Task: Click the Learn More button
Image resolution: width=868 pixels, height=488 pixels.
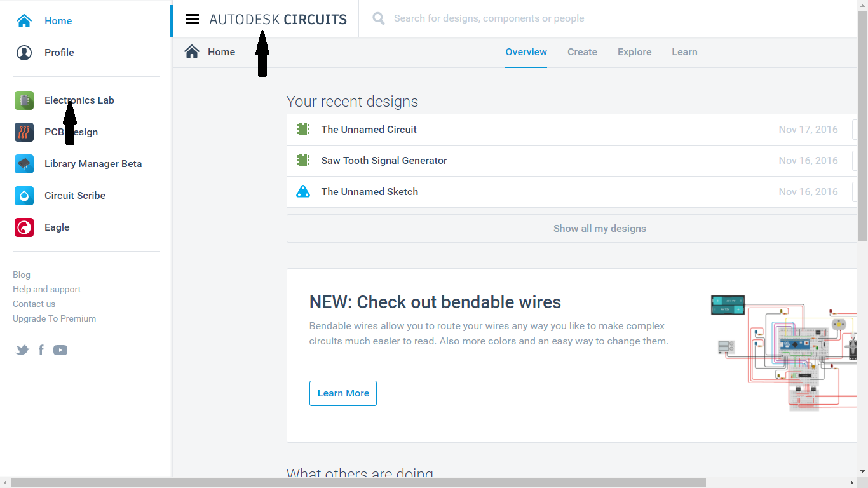Action: point(343,393)
